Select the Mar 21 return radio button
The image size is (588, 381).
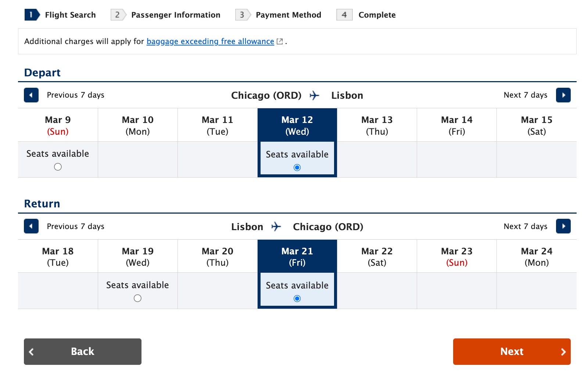(x=297, y=298)
